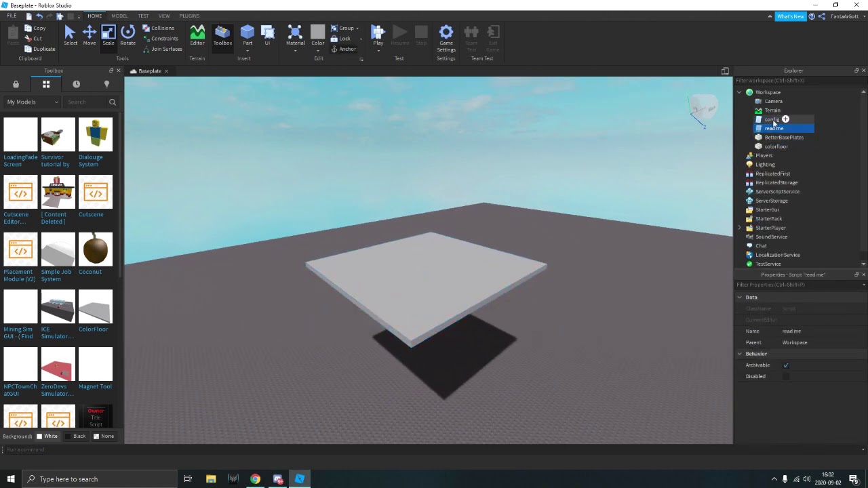
Task: Choose the Scale tool
Action: tap(108, 35)
